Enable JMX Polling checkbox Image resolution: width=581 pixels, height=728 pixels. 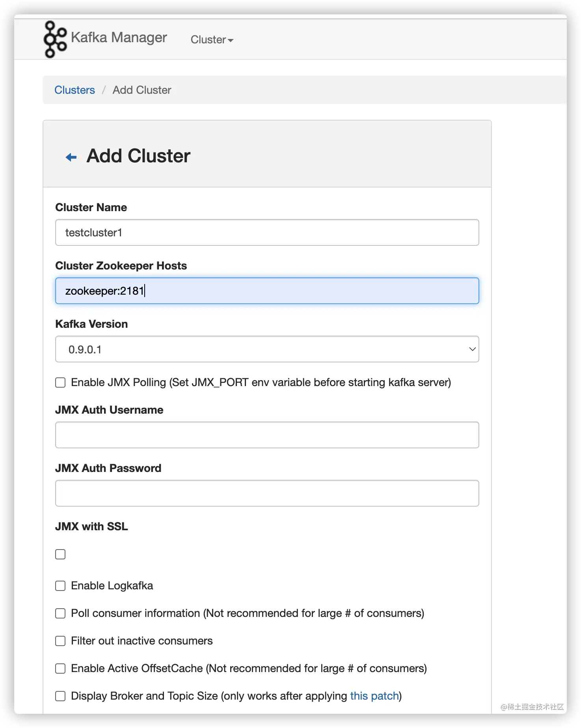pyautogui.click(x=60, y=383)
